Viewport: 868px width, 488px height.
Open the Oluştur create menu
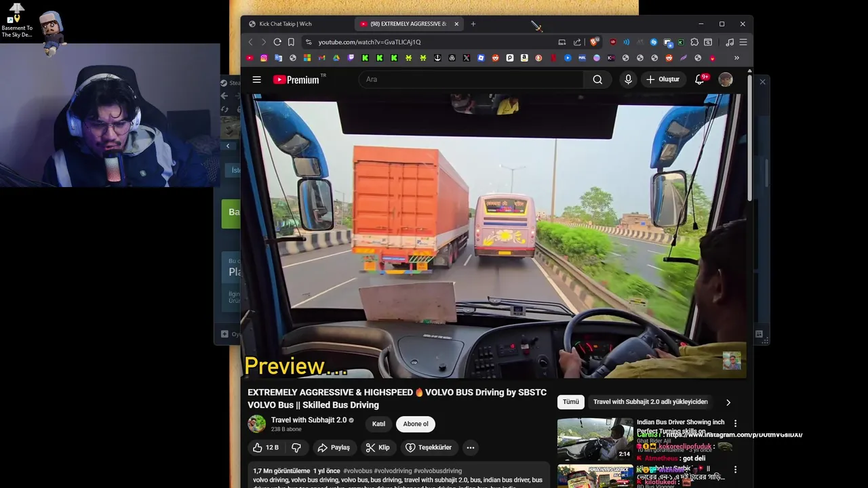pos(663,79)
